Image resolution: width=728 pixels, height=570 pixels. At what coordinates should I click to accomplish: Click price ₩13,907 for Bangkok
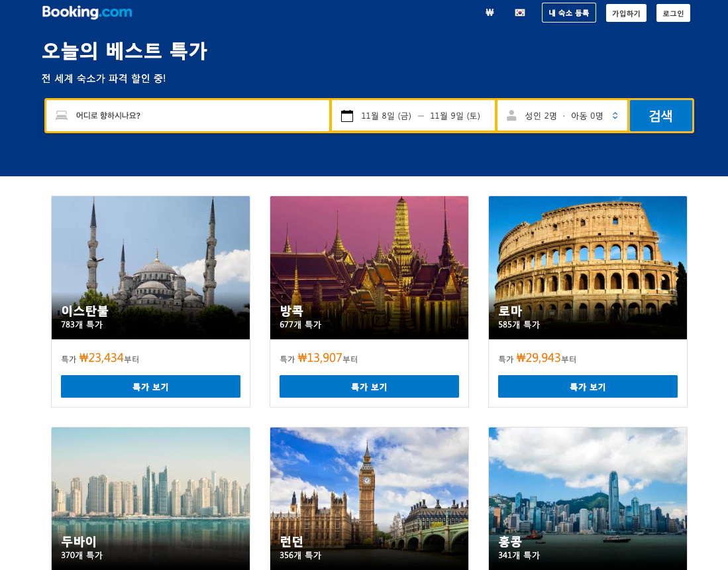point(320,358)
